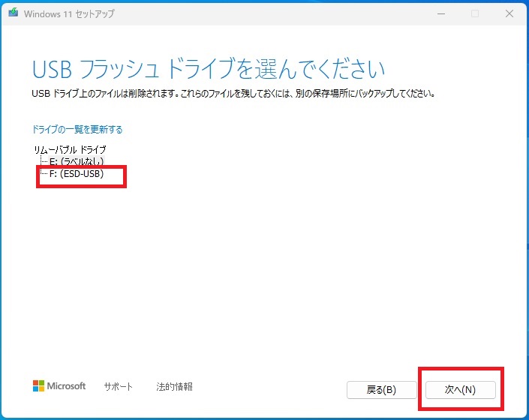Close the Windows 11 setup window

(509, 13)
